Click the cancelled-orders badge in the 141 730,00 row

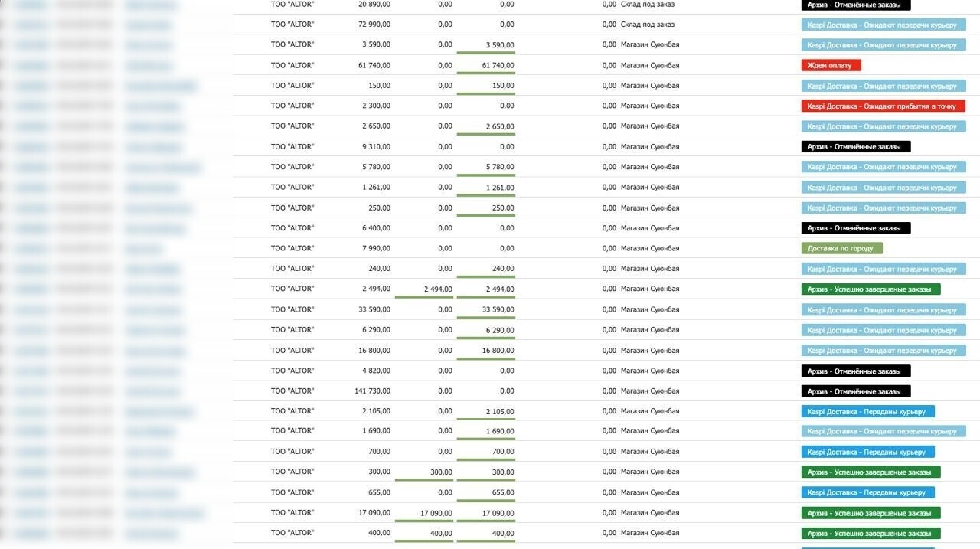[x=855, y=391]
